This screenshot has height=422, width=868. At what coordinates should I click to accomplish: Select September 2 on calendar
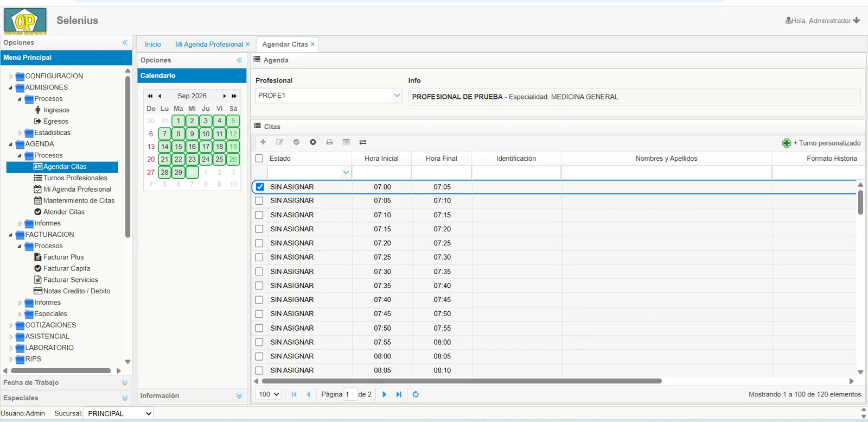tap(192, 121)
